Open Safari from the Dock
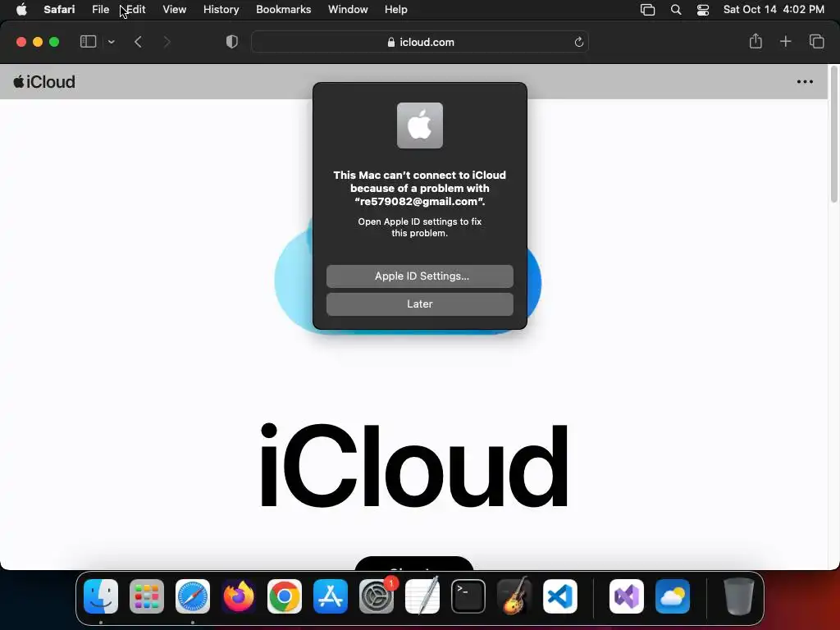 click(193, 596)
